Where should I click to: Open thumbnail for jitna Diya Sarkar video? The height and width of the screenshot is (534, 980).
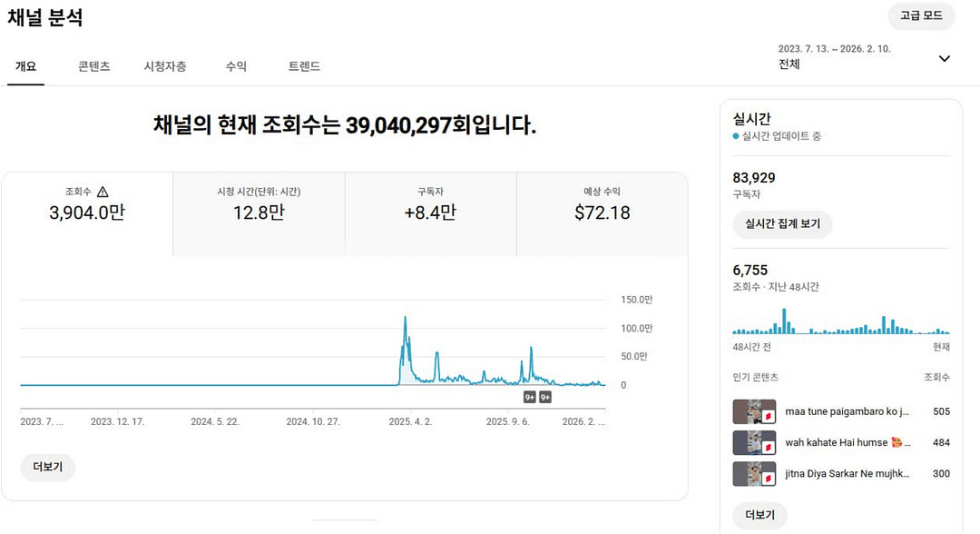pyautogui.click(x=754, y=473)
